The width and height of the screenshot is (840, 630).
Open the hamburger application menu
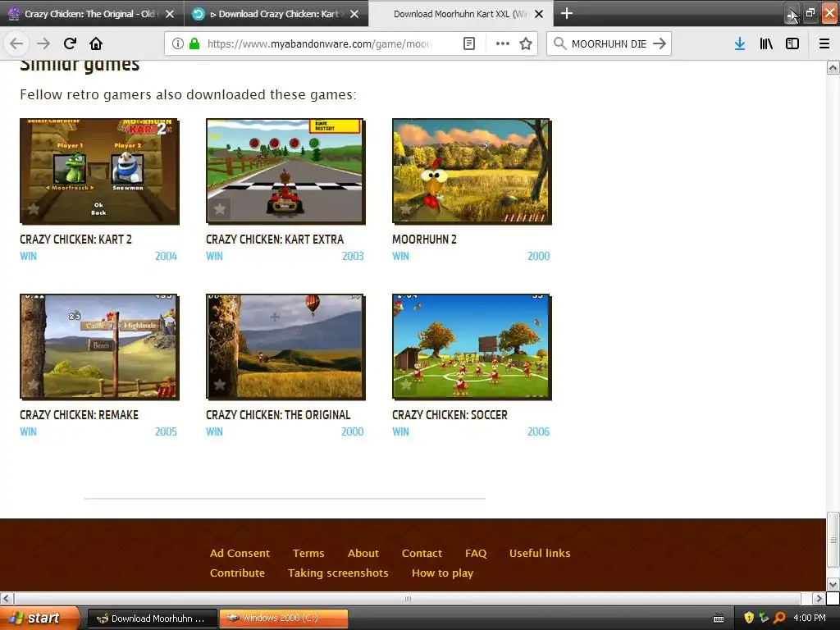point(824,43)
